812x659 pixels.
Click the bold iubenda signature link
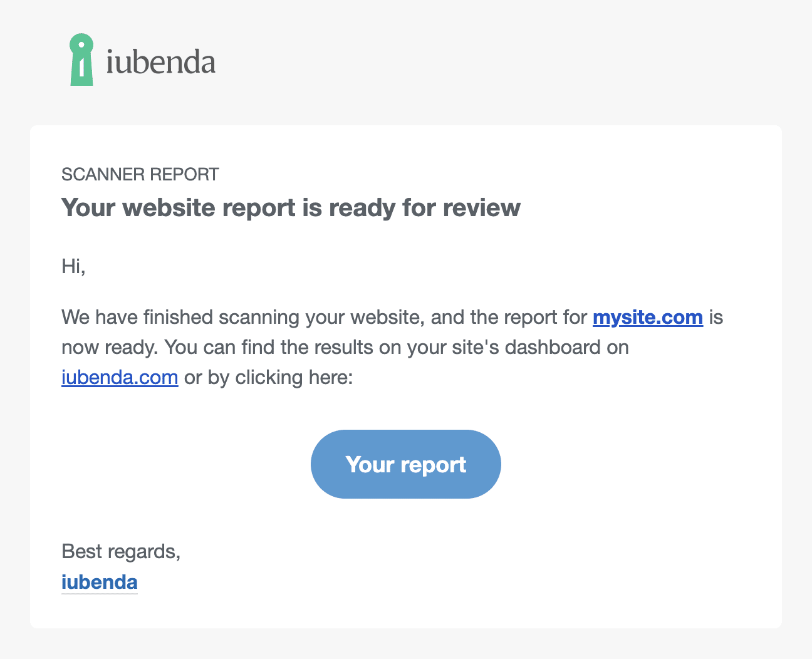[x=100, y=582]
